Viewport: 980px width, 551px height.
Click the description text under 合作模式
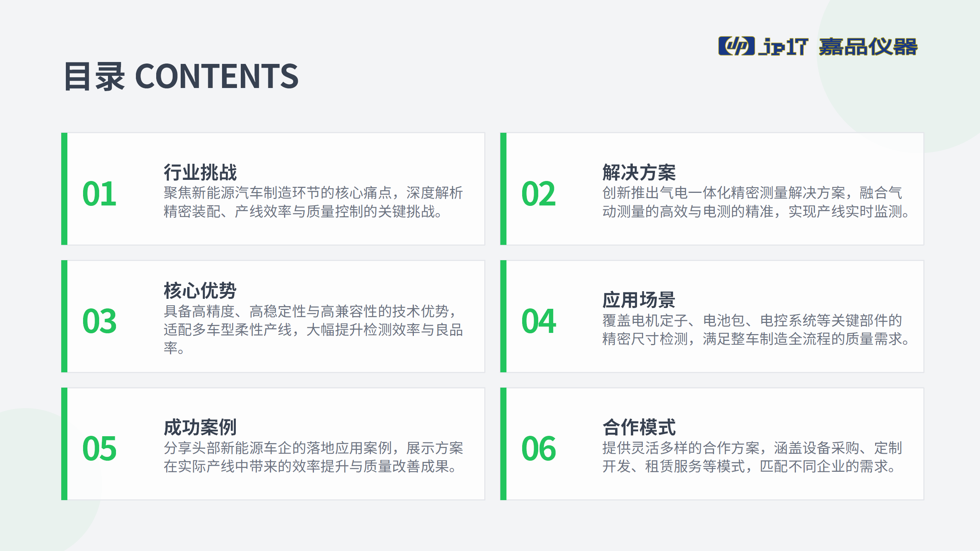click(752, 457)
